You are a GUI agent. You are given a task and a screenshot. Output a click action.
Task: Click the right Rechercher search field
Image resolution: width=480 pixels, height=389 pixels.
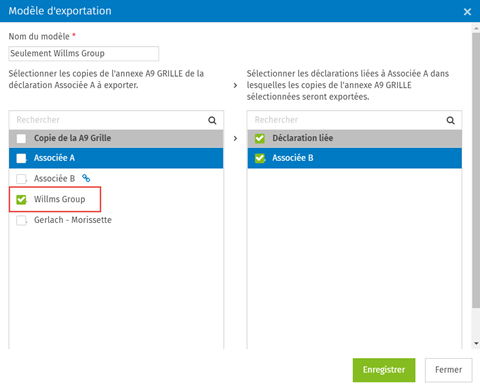point(355,120)
